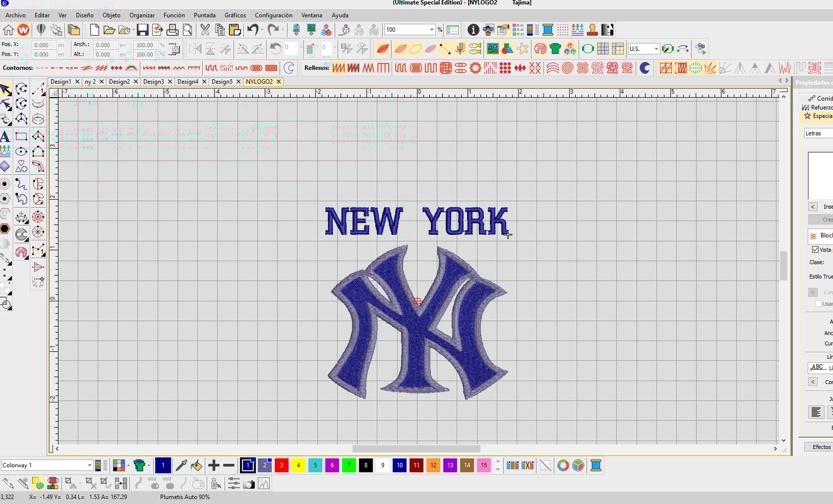This screenshot has width=833, height=504.
Task: Click the red Wilcom W logo icon
Action: point(23,29)
